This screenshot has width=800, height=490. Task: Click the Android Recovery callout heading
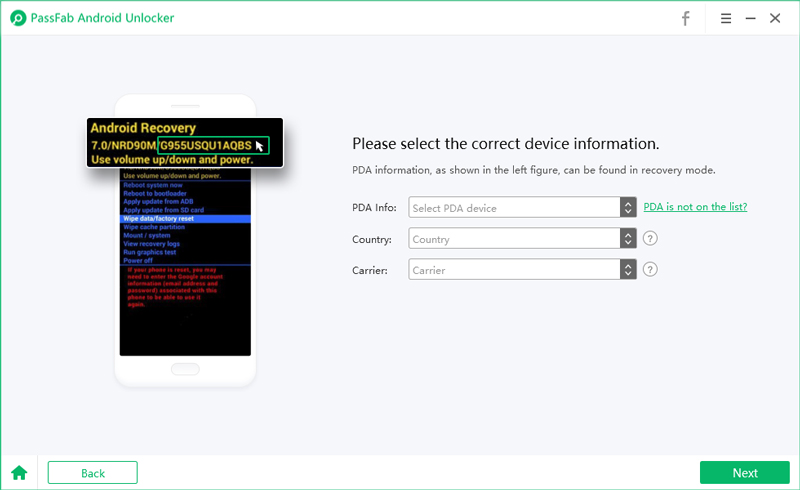point(143,128)
